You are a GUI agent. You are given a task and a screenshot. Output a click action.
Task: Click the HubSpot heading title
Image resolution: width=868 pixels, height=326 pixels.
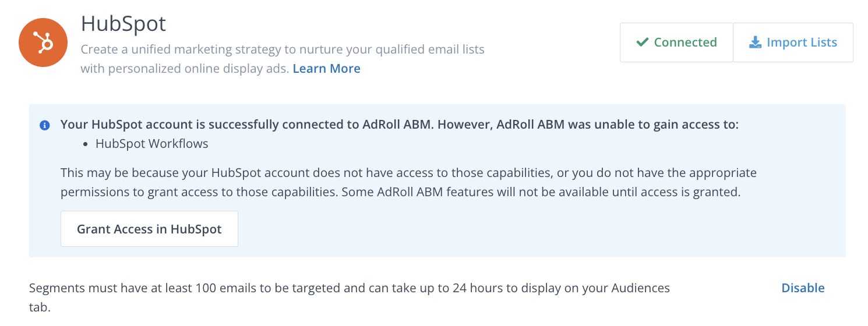(x=123, y=24)
